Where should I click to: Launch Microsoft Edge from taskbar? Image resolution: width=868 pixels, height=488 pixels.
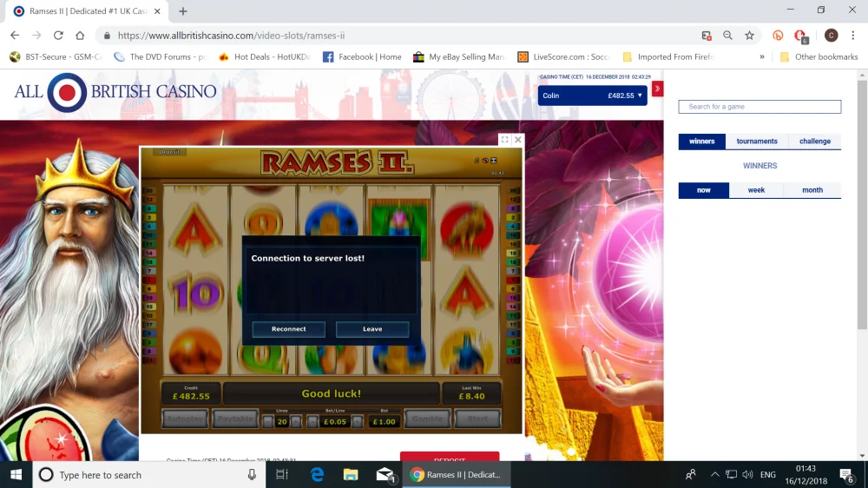tap(317, 475)
